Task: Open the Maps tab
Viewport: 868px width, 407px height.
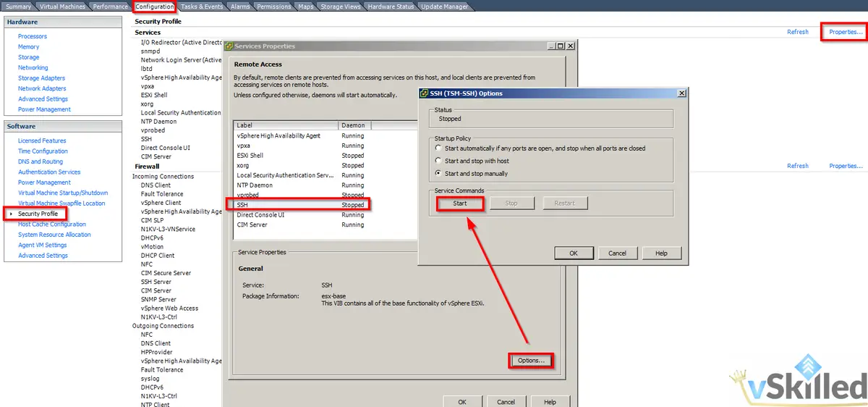Action: click(x=305, y=7)
